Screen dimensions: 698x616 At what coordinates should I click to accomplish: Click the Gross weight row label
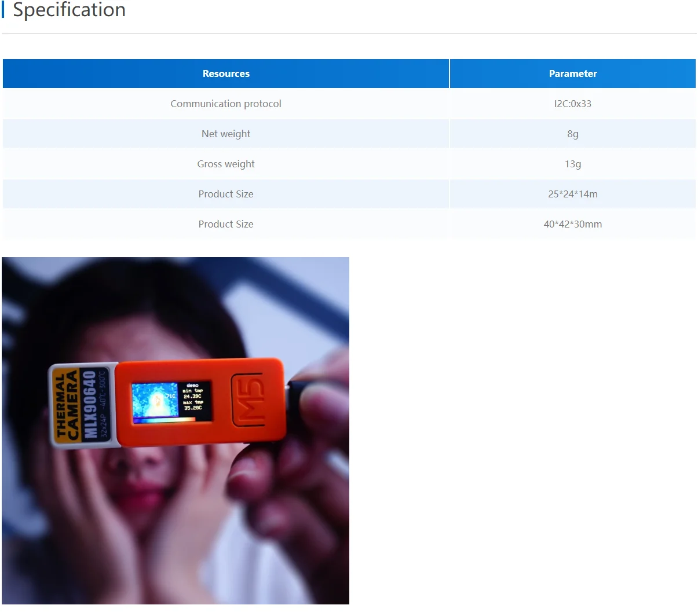point(226,164)
